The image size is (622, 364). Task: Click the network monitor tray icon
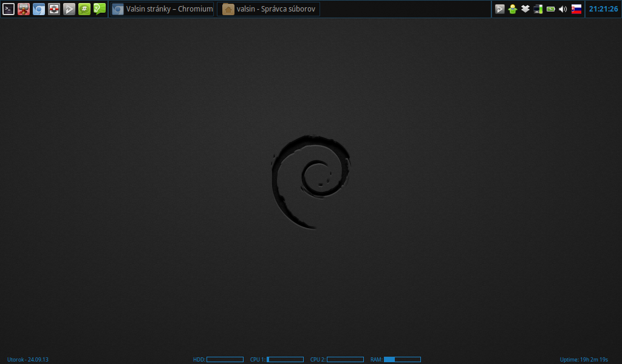(538, 9)
